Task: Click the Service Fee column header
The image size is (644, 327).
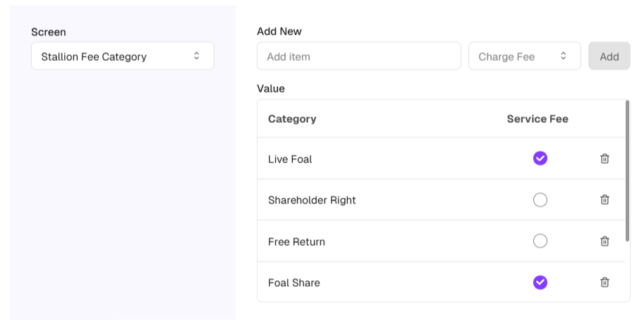Action: coord(537,119)
